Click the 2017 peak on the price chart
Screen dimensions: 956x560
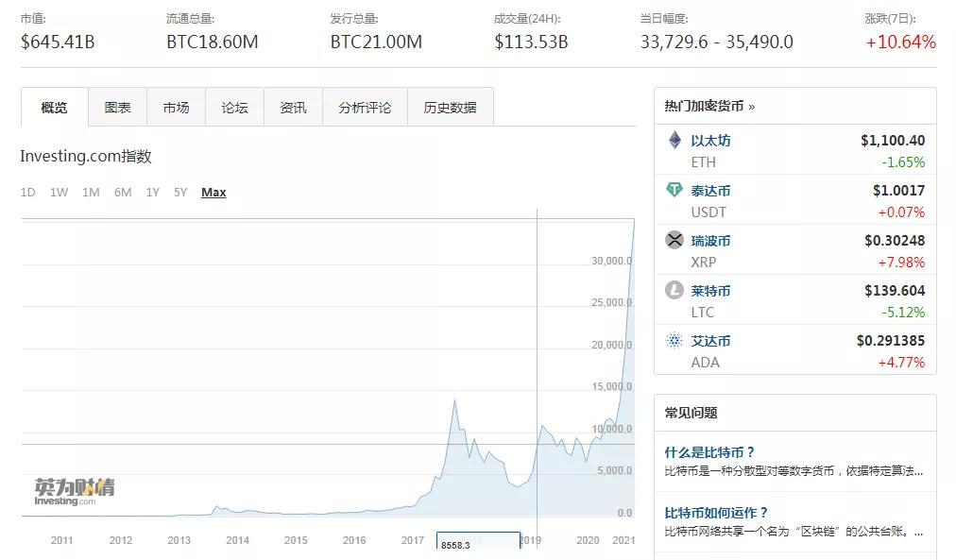click(454, 400)
